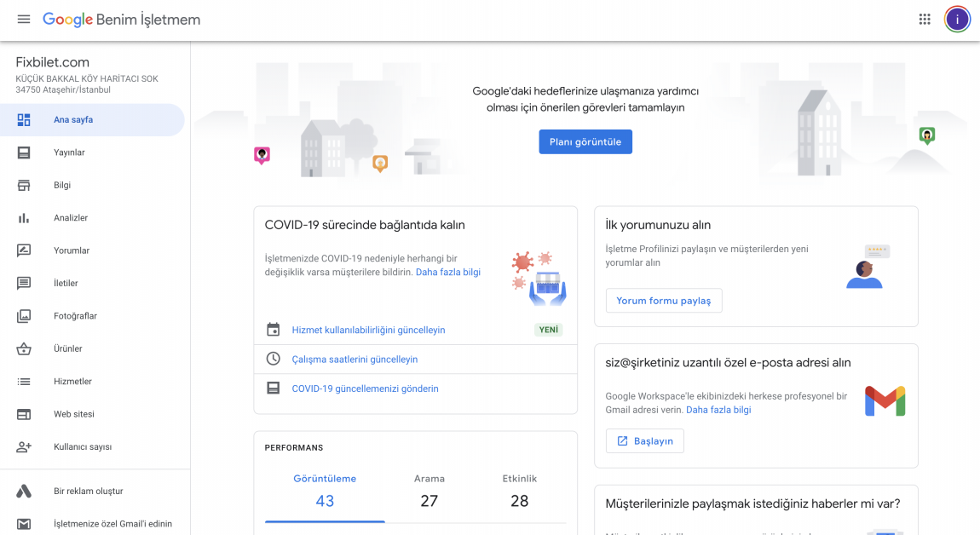Click the Analizler bar chart icon
Image resolution: width=980 pixels, height=535 pixels.
24,218
